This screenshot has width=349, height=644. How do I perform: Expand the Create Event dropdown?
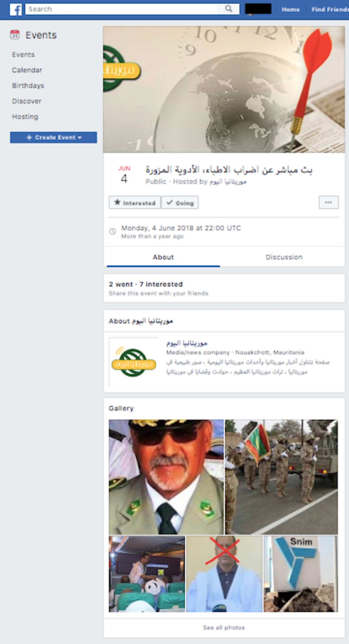(54, 137)
